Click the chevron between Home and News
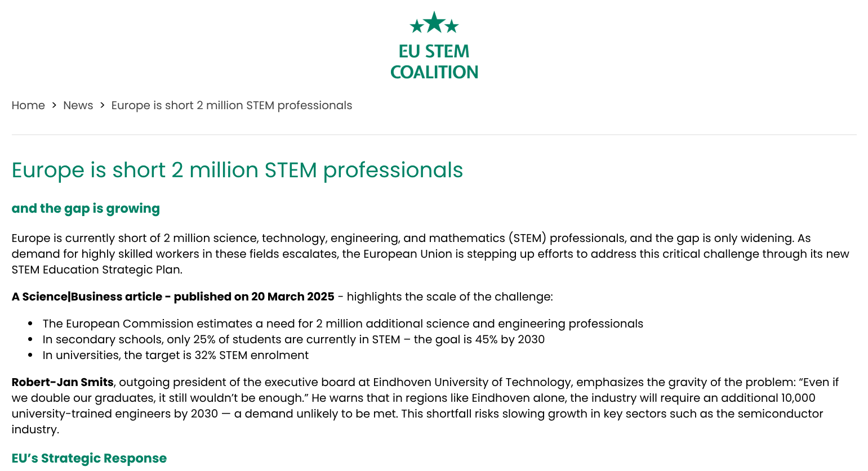 pyautogui.click(x=54, y=105)
